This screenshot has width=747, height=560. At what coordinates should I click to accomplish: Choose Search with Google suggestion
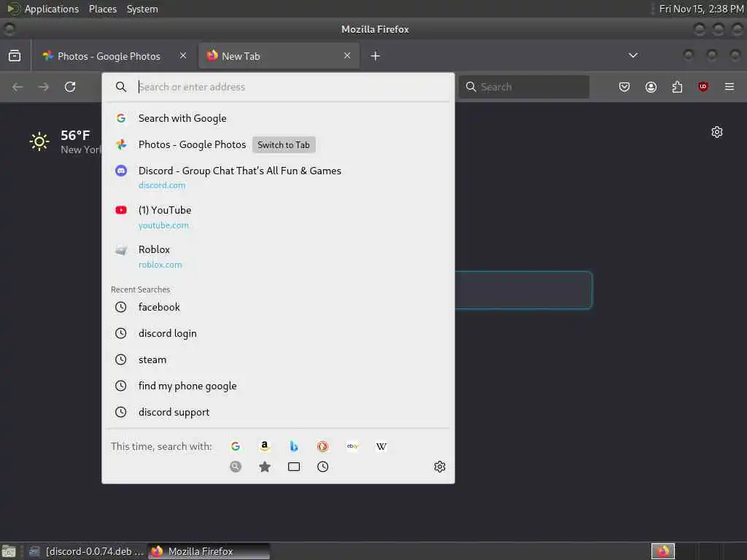pyautogui.click(x=278, y=118)
